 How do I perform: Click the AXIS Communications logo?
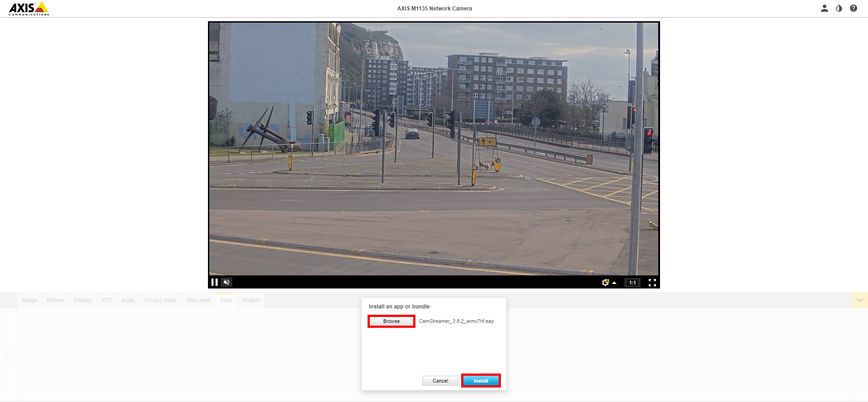pyautogui.click(x=29, y=8)
